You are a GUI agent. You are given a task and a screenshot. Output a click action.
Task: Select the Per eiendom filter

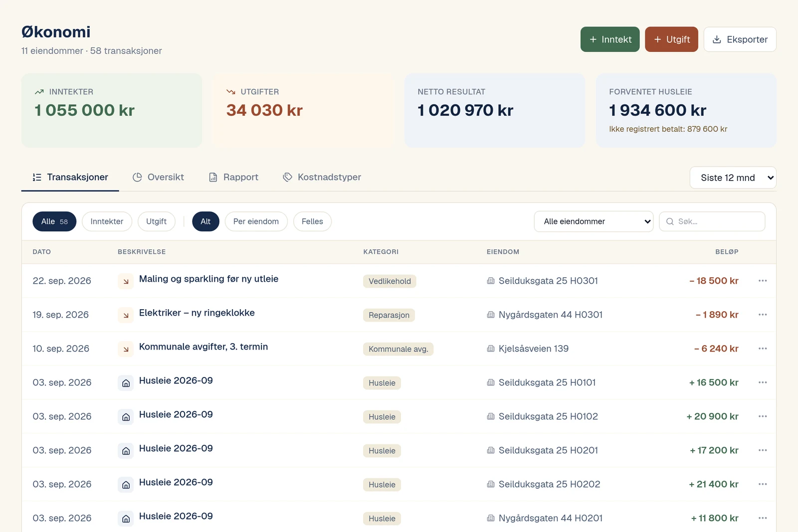(x=256, y=221)
